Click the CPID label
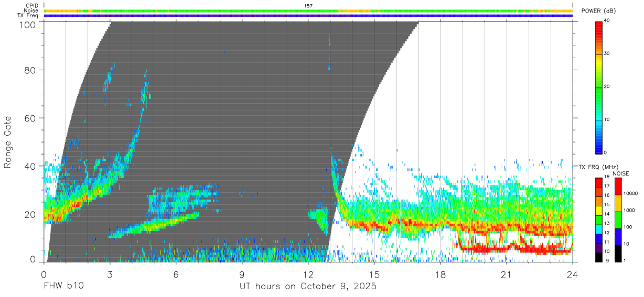The height and width of the screenshot is (297, 644). tap(31, 5)
